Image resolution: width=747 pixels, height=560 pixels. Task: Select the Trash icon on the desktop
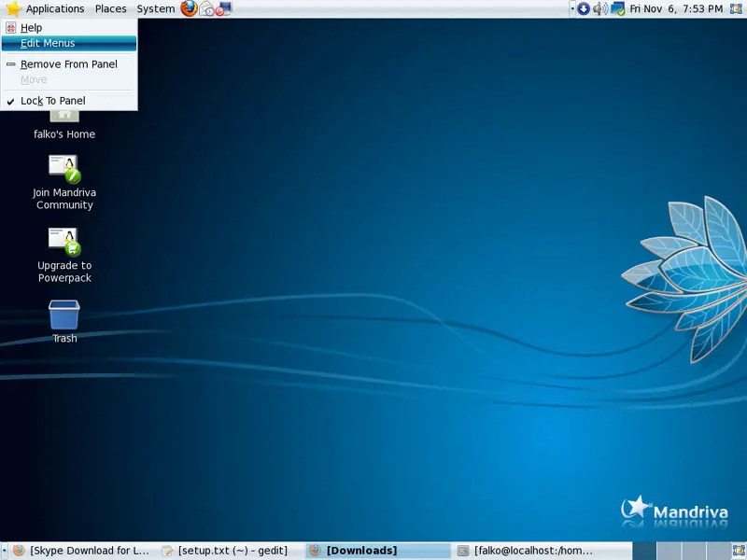[64, 322]
